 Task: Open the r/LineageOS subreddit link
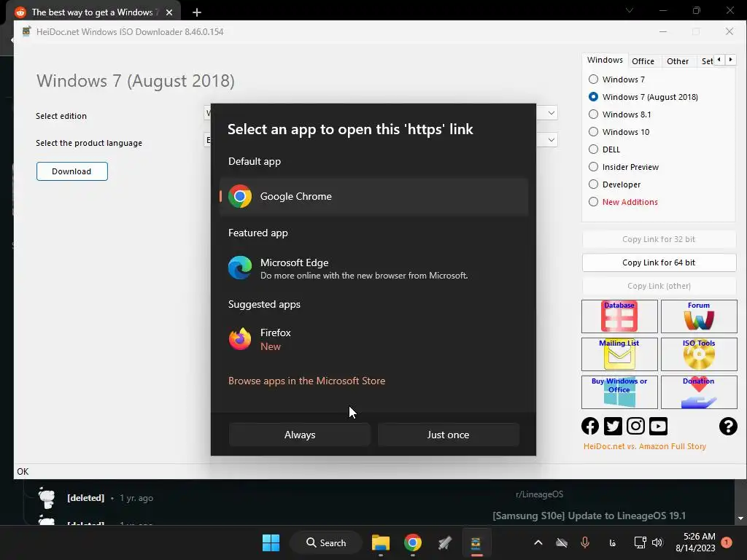(x=539, y=494)
